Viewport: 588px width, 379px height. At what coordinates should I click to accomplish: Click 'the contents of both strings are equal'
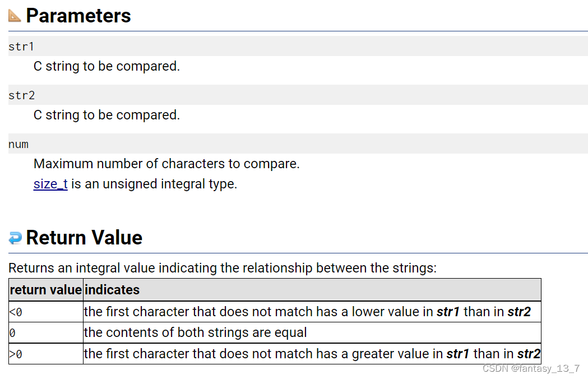[196, 332]
